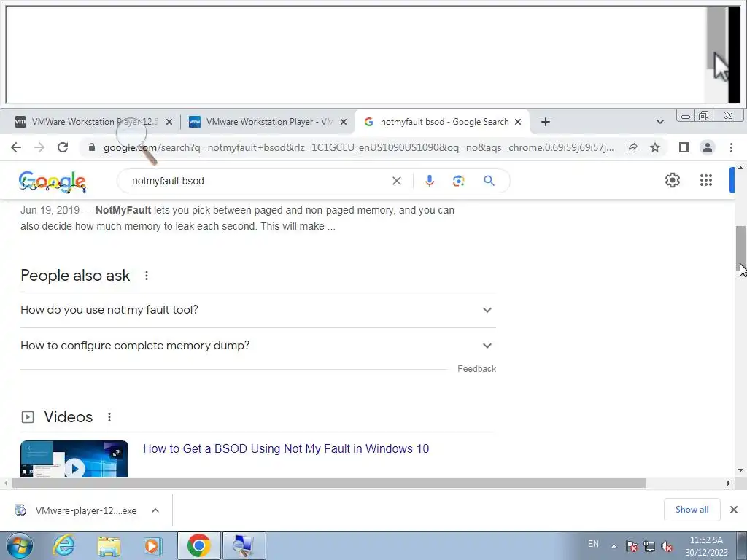Close the VMWare Workstation Player 12.5 tab
Image resolution: width=747 pixels, height=560 pixels.
pos(169,122)
